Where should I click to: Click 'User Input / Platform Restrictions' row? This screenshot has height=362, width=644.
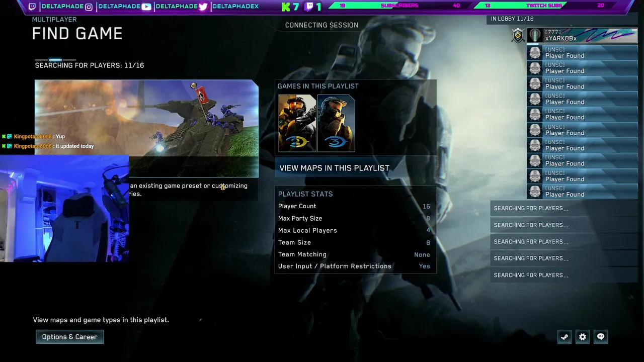(x=354, y=266)
